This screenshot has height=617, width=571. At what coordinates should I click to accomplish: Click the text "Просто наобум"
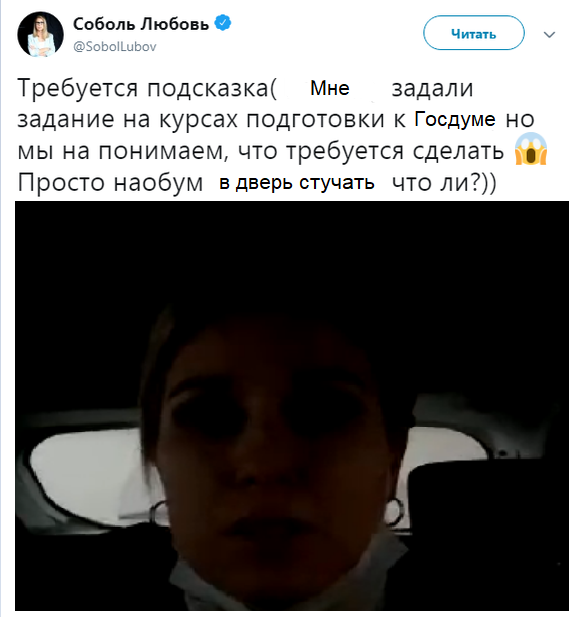110,183
